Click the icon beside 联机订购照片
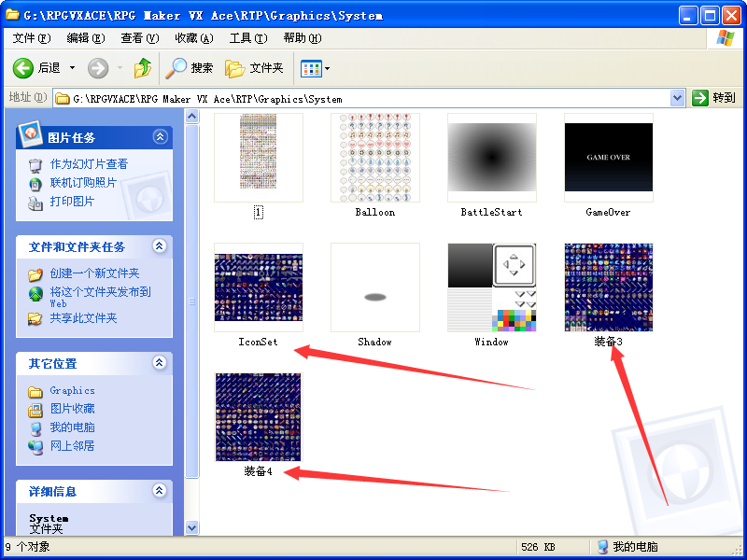 [x=35, y=184]
